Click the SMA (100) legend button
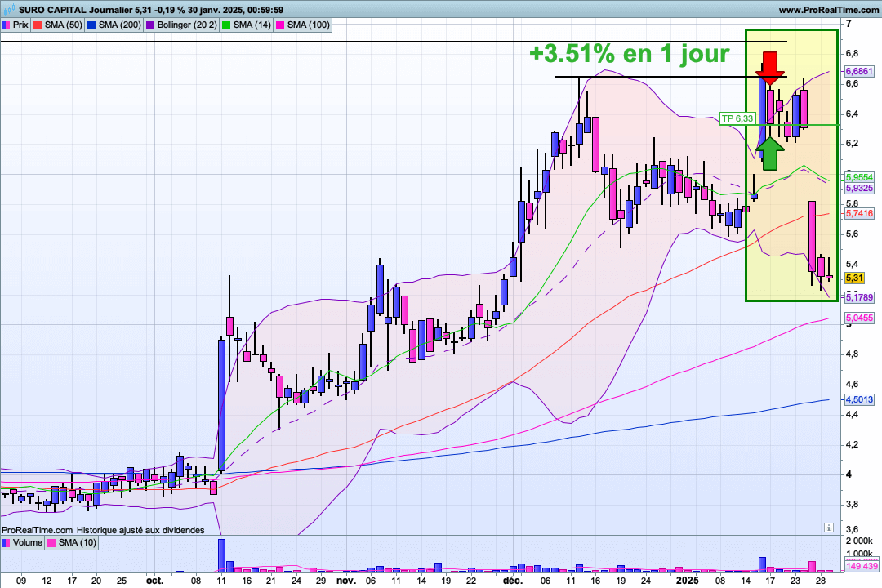The image size is (882, 588). (303, 24)
